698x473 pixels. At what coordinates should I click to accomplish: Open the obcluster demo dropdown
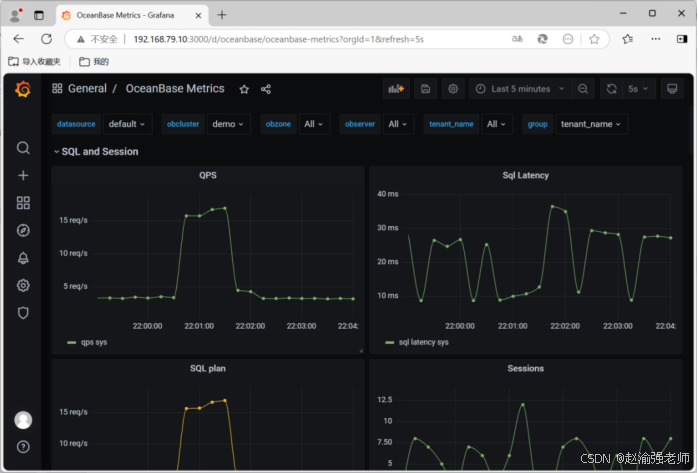point(228,124)
